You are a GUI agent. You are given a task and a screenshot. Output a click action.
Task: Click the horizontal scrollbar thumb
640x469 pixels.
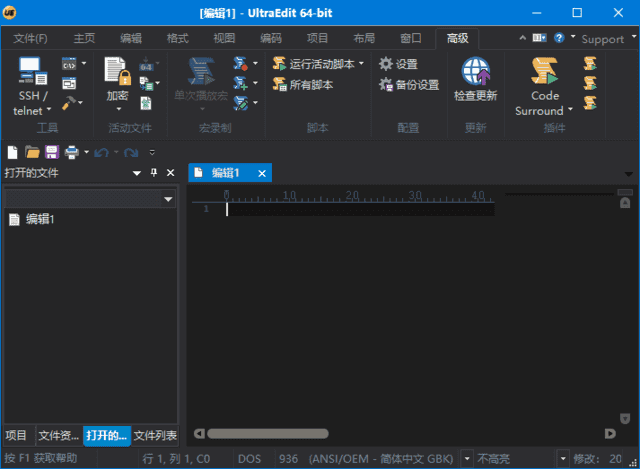pos(268,433)
